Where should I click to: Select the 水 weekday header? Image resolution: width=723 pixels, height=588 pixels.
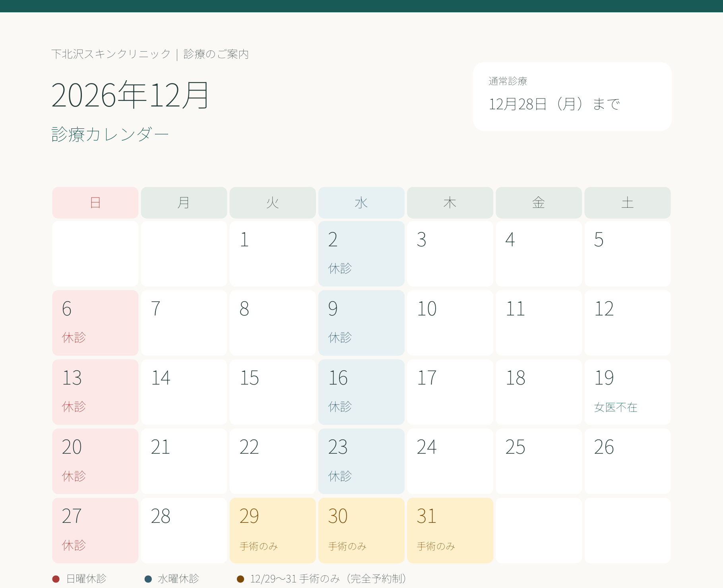pos(361,203)
